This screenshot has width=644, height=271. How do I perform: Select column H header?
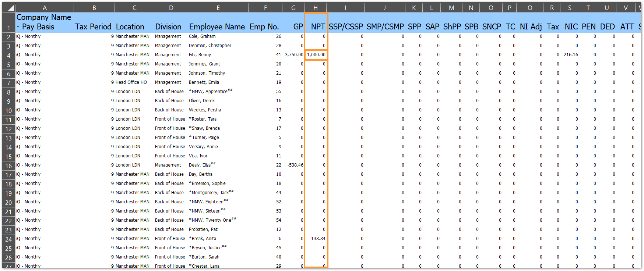(316, 8)
